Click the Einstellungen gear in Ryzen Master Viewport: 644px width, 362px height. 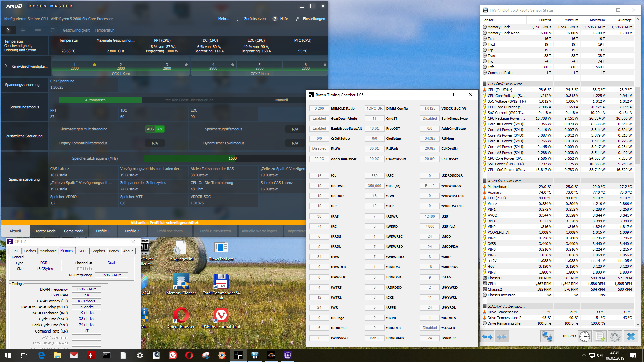point(298,19)
